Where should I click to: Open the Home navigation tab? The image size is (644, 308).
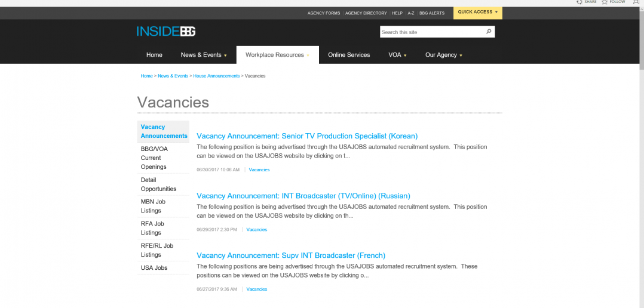tap(154, 55)
